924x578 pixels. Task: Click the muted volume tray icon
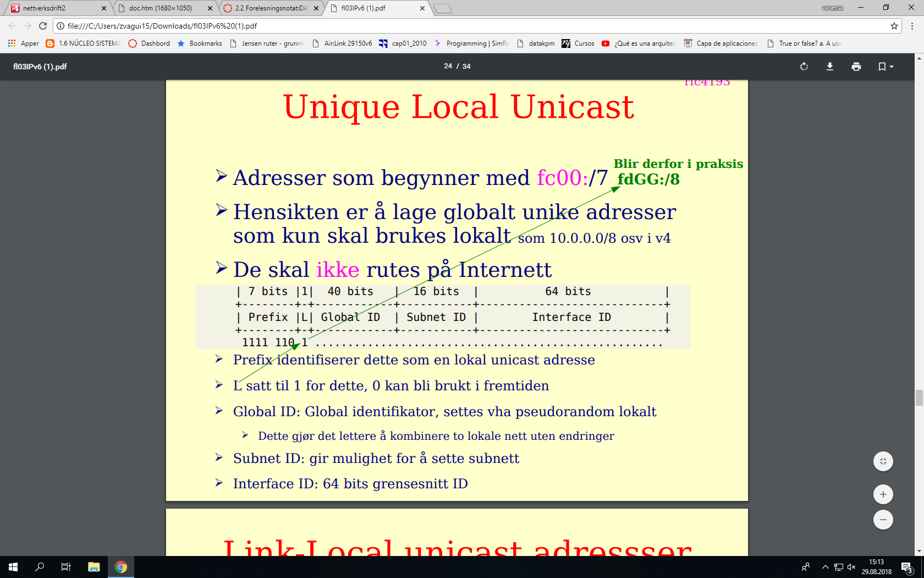point(851,567)
